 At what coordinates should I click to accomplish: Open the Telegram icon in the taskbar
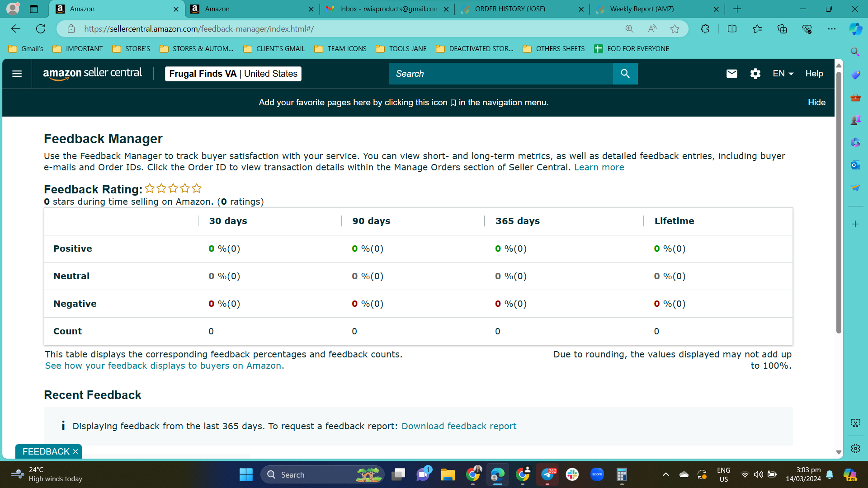[547, 475]
